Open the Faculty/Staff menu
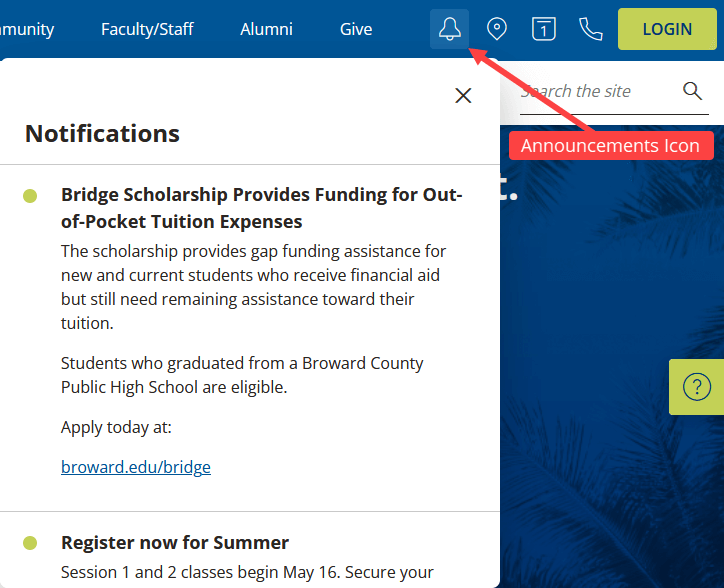 coord(147,29)
